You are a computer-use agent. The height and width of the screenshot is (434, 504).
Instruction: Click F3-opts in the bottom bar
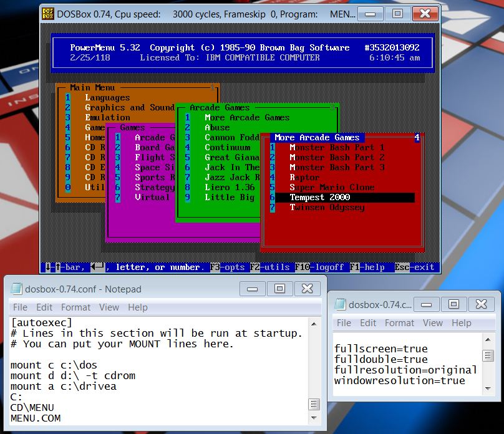[x=227, y=268]
